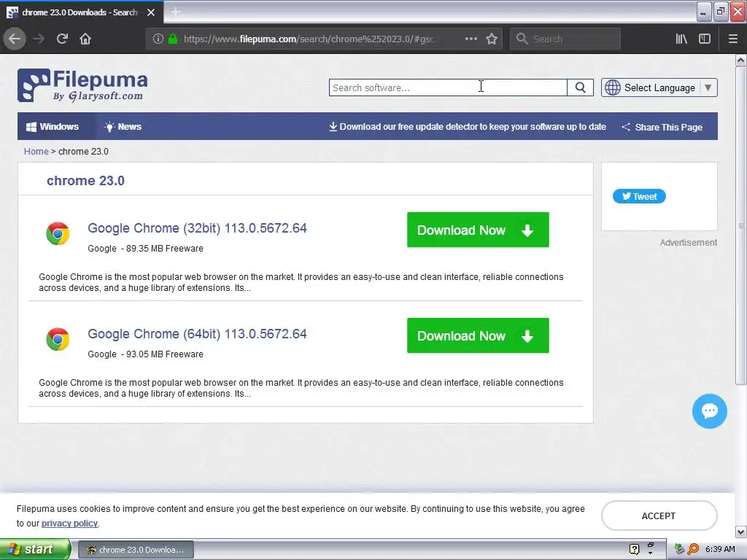Click the Tweet button
Screen dimensions: 747x560
click(x=639, y=196)
